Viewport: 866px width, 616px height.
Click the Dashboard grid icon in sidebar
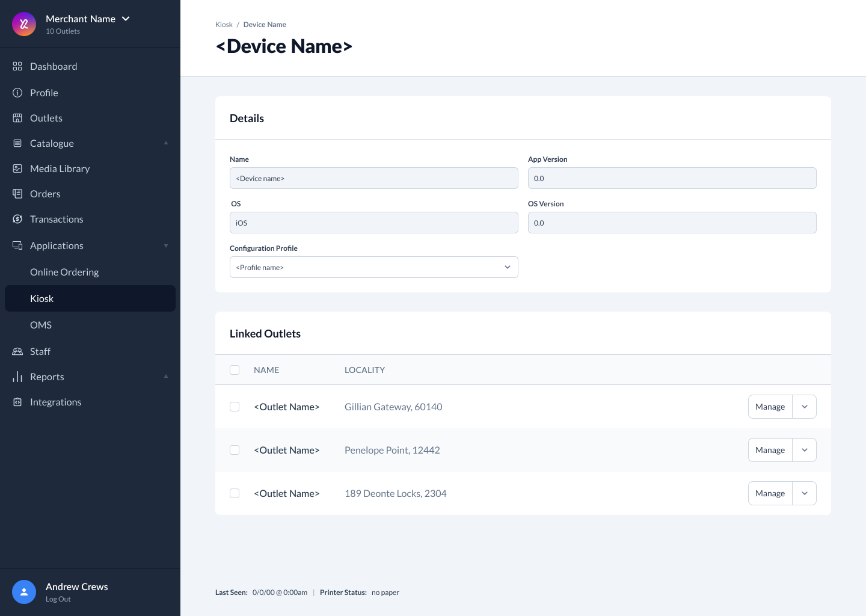[17, 66]
